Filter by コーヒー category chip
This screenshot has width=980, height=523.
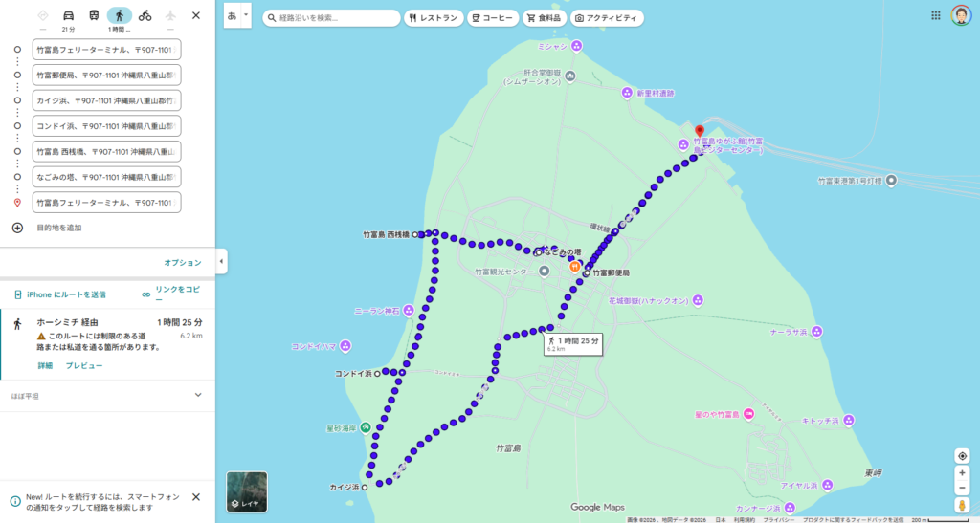493,18
